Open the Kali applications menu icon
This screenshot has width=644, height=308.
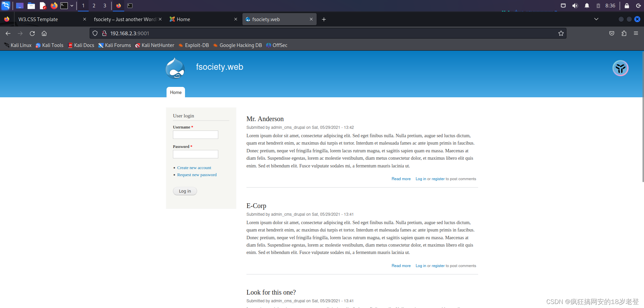[6, 5]
